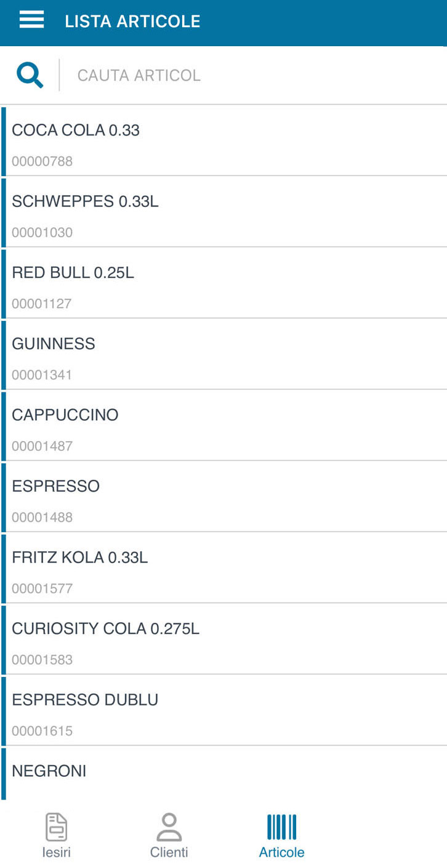This screenshot has height=868, width=447.
Task: Select the CAPPUCCINO list item
Action: [x=223, y=425]
